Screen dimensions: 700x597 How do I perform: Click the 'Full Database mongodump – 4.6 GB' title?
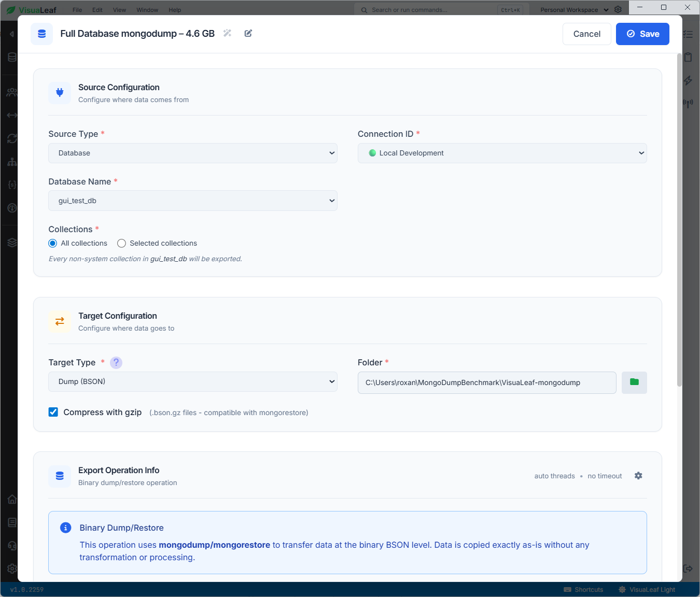[137, 34]
